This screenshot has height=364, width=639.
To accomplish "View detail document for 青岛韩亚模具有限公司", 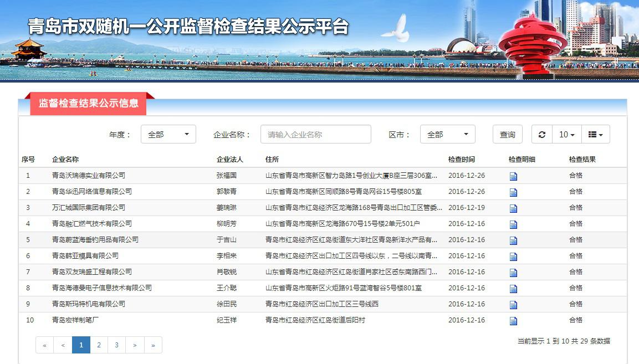I will click(513, 257).
